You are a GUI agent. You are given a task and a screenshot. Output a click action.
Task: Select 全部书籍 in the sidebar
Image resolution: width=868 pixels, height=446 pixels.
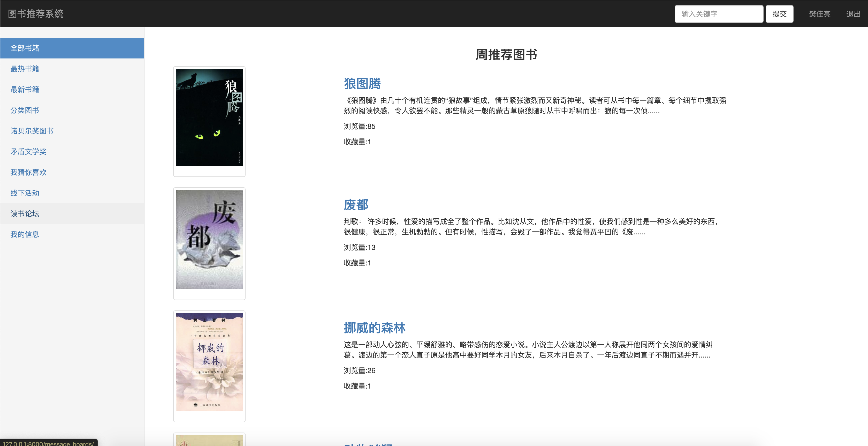(x=25, y=48)
